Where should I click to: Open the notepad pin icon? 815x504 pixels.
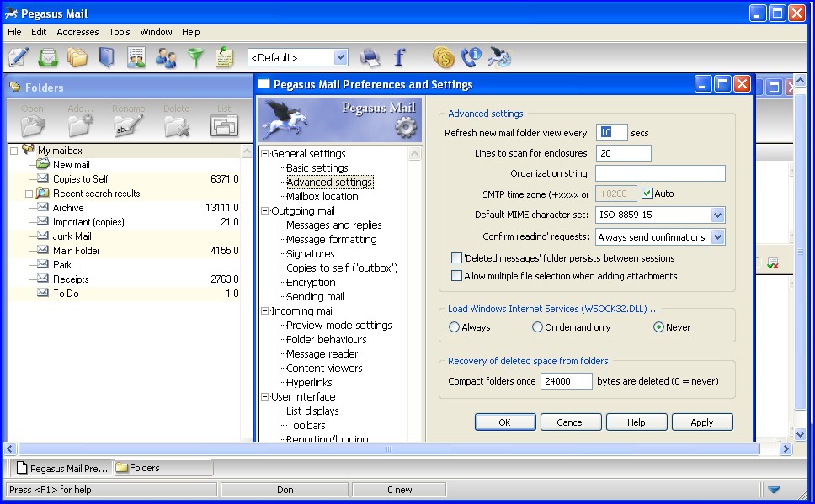coord(224,57)
